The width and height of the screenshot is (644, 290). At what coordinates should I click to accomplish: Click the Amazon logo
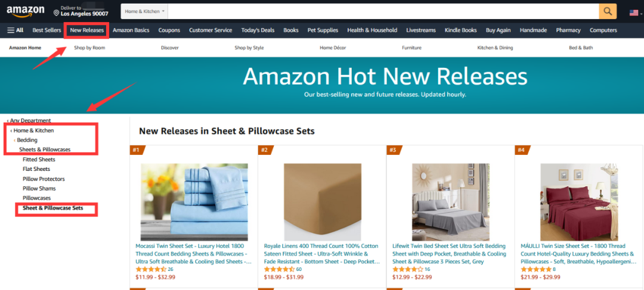tap(25, 11)
